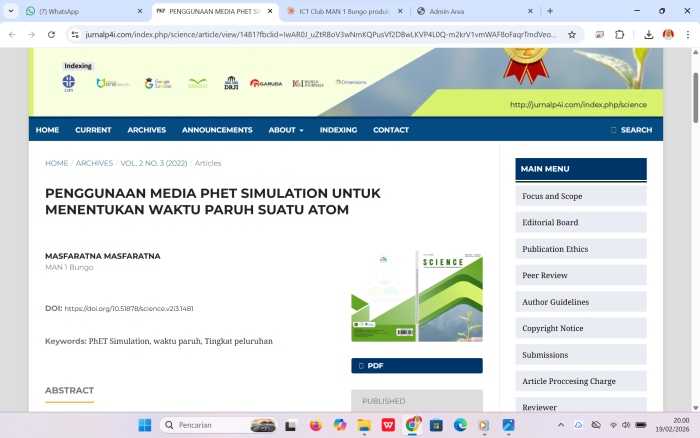Open WPS Office from the taskbar
Screen dimensions: 700x438
point(388,425)
